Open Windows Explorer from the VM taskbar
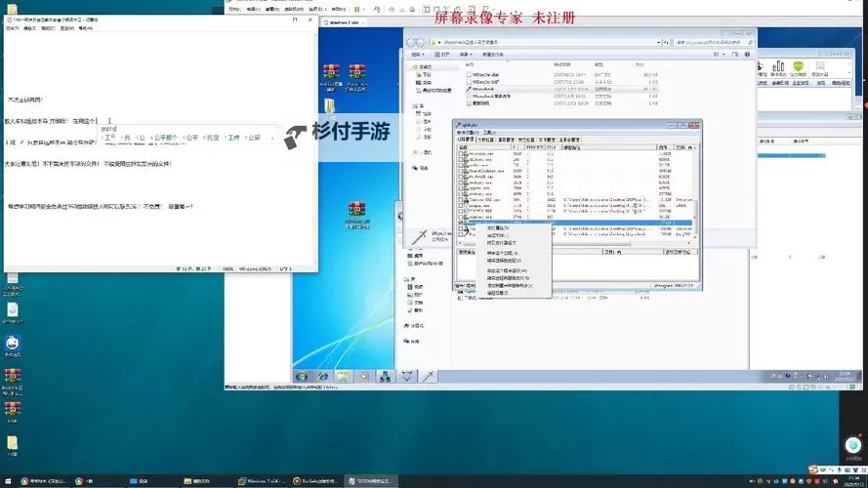The width and height of the screenshot is (868, 488). pyautogui.click(x=343, y=376)
